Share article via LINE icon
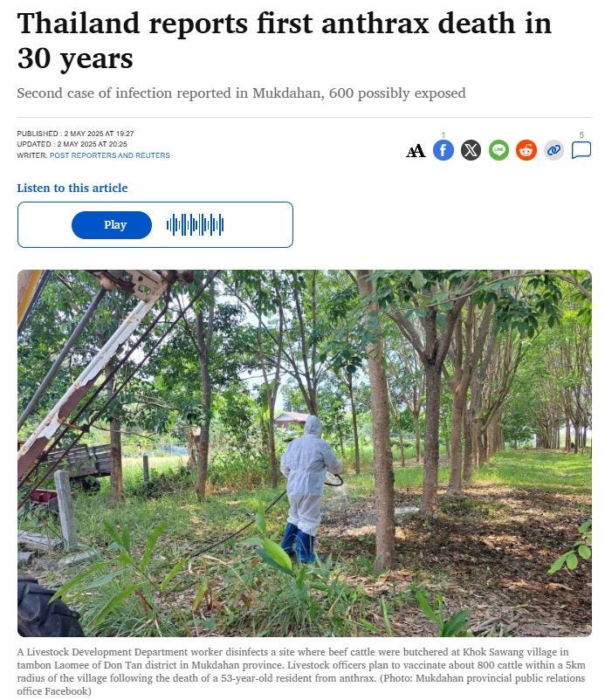This screenshot has width=605, height=700. point(498,150)
